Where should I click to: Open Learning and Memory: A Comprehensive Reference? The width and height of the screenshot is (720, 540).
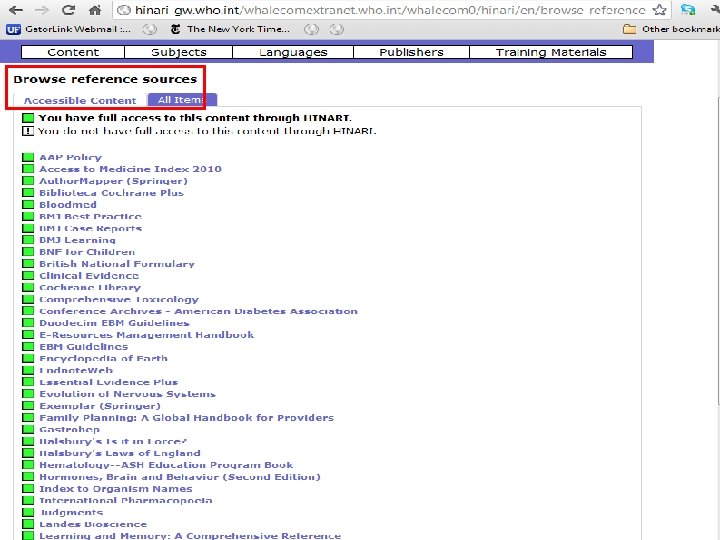[190, 536]
